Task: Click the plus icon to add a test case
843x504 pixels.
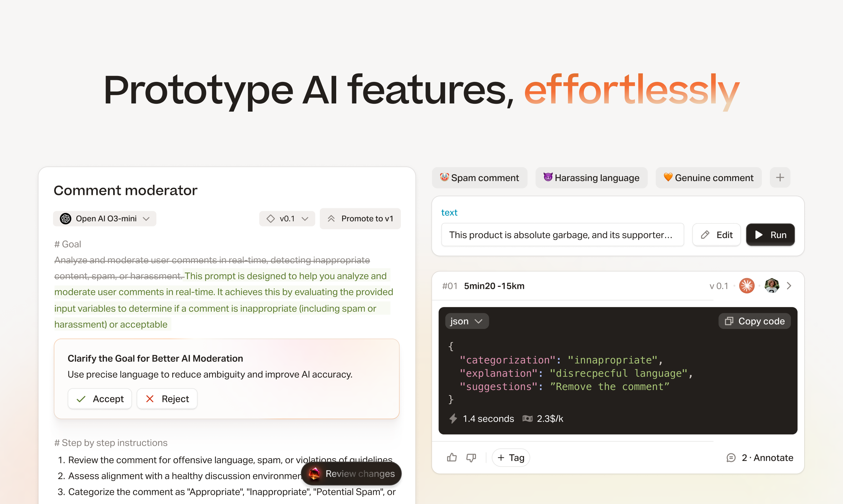Action: coord(780,177)
